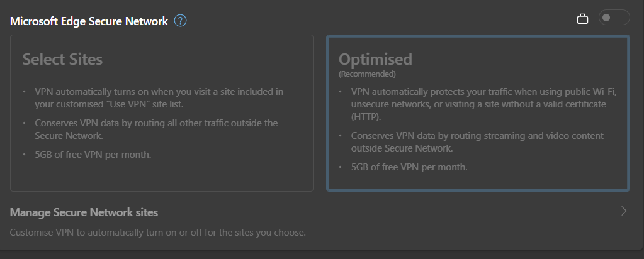644x259 pixels.
Task: Expand Manage Secure Network sites chevron arrow
Action: (624, 211)
